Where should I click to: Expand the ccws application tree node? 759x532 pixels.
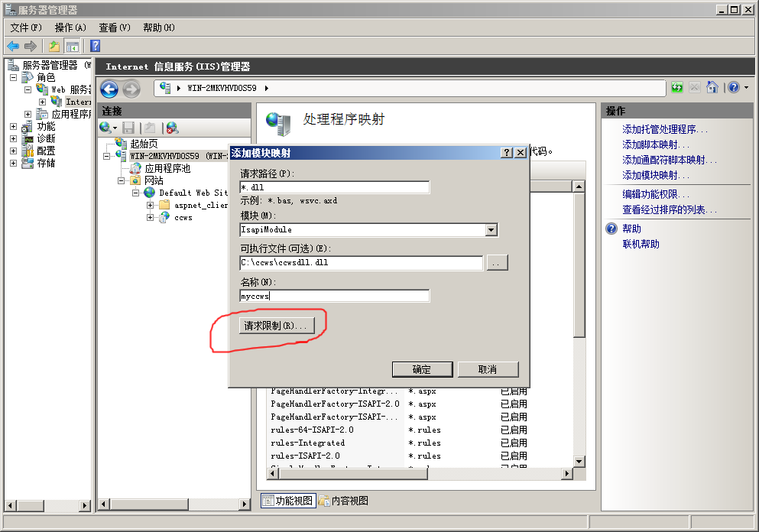151,217
